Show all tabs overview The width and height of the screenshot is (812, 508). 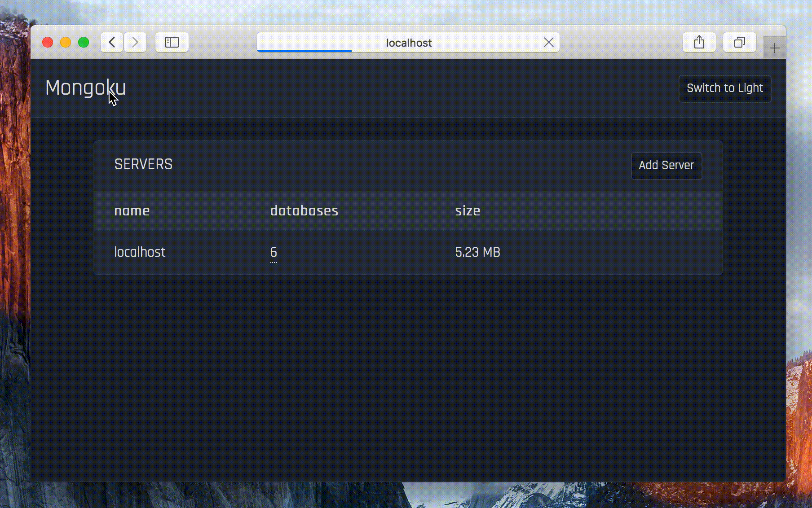[x=740, y=43]
